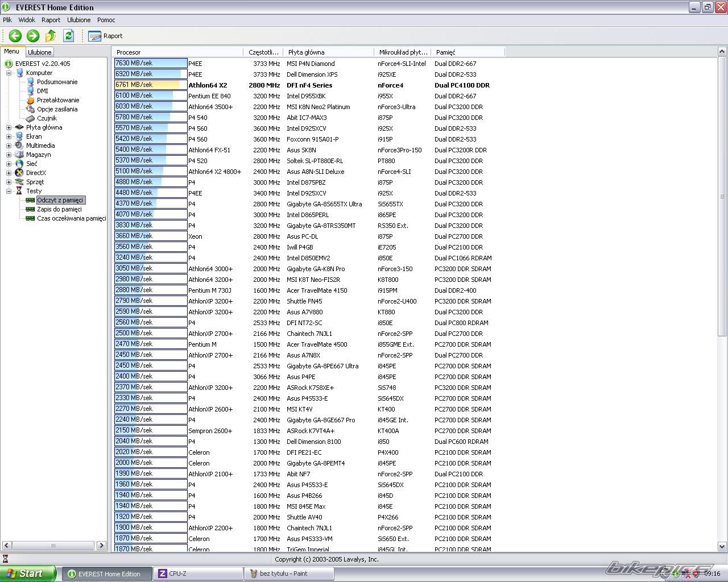Image resolution: width=728 pixels, height=582 pixels.
Task: Expand the DirectX tree node
Action: coord(9,173)
